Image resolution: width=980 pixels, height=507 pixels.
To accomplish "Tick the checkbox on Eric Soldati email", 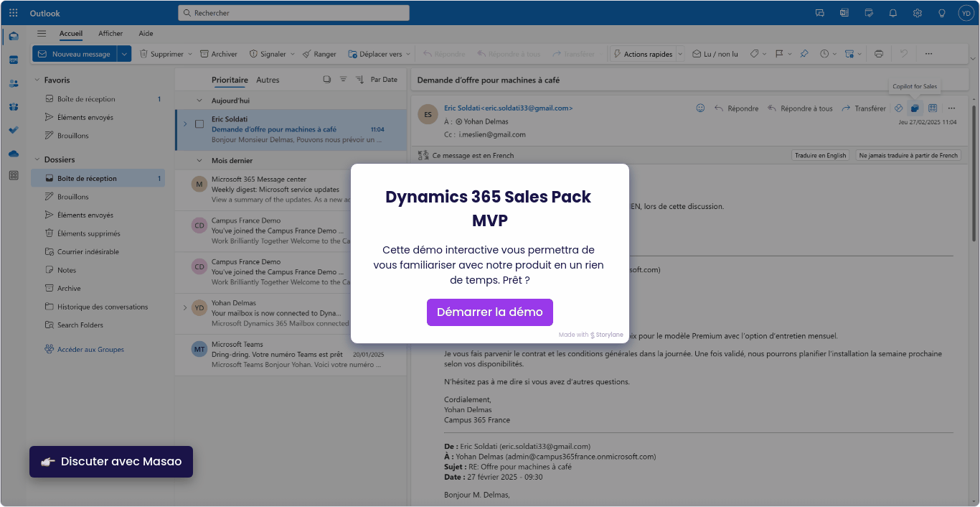I will click(x=199, y=124).
